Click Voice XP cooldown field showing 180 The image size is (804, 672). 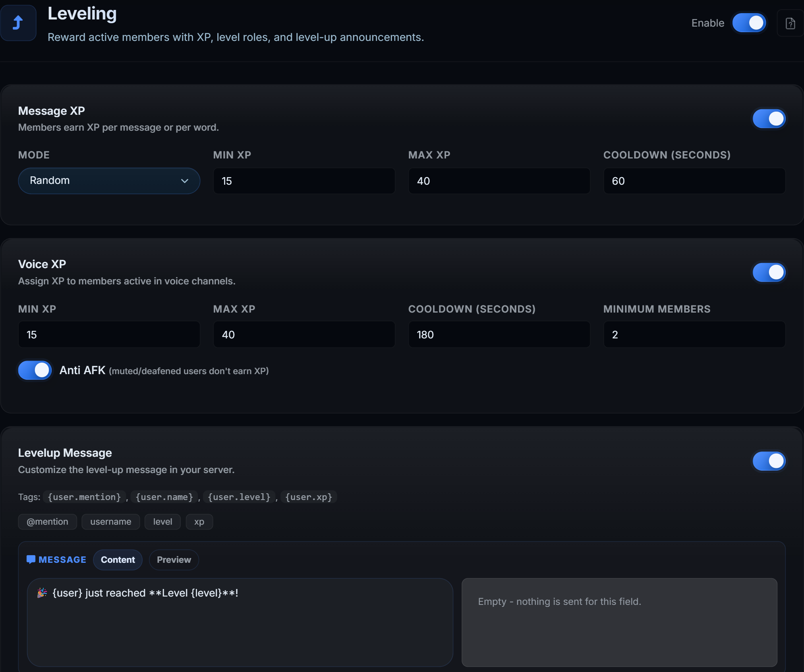[x=499, y=335]
